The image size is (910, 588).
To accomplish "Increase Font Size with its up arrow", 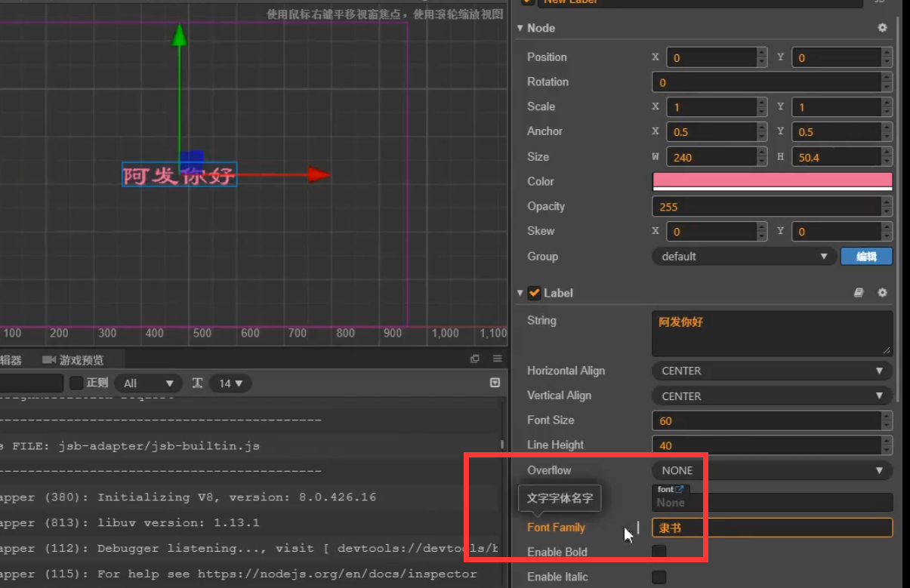I will (x=887, y=416).
